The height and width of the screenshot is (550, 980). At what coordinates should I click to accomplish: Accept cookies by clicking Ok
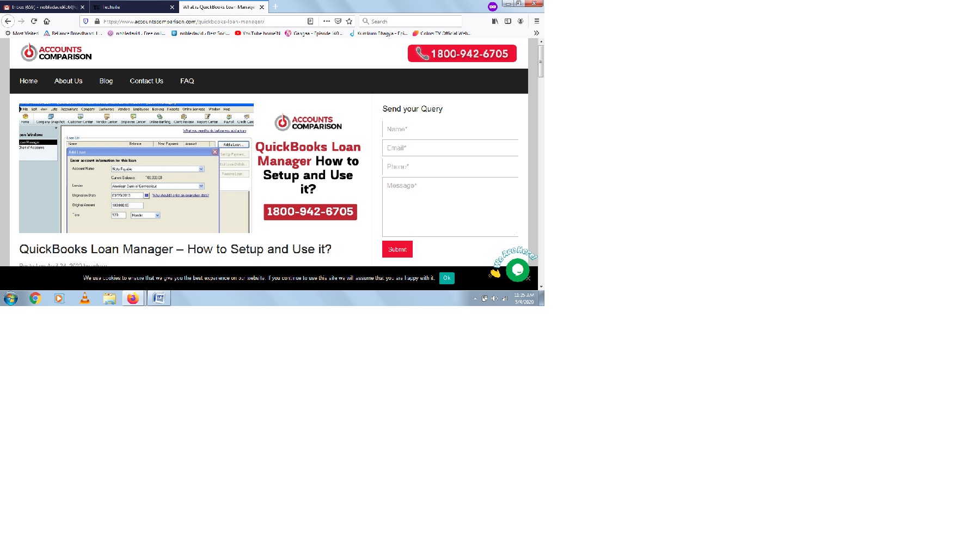[446, 278]
